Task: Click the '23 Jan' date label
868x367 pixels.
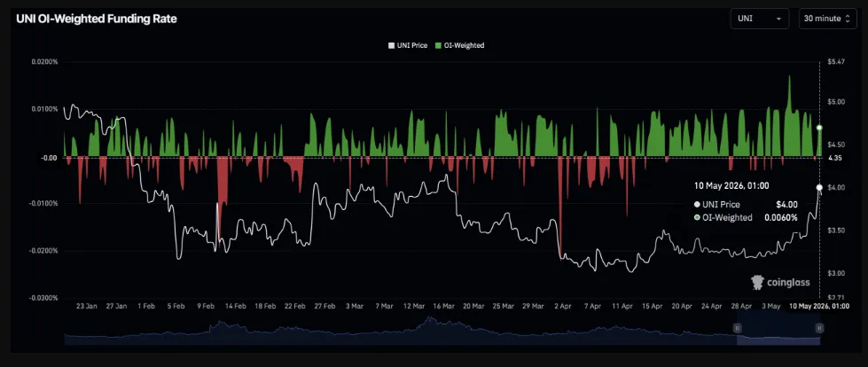Action: 86,306
